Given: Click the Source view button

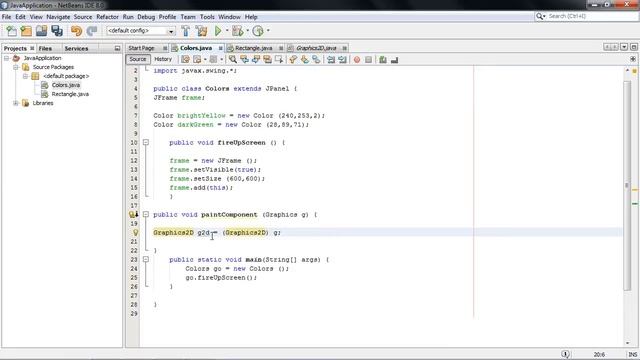Looking at the screenshot, I should click(138, 59).
